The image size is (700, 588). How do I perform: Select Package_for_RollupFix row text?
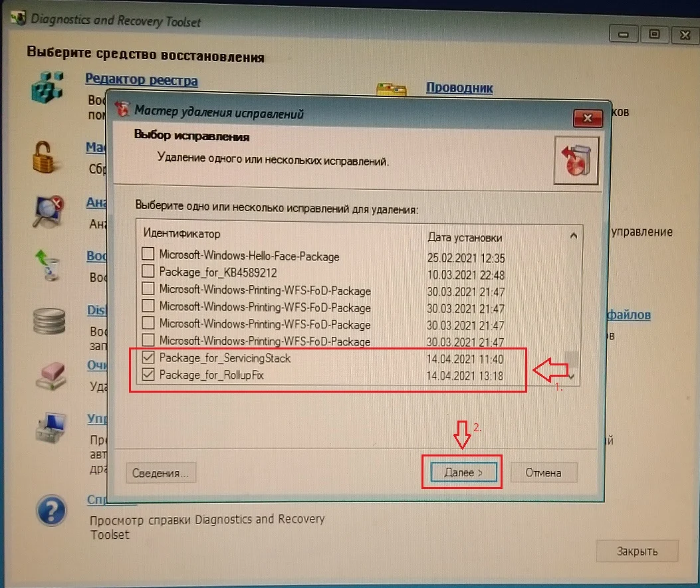[211, 375]
